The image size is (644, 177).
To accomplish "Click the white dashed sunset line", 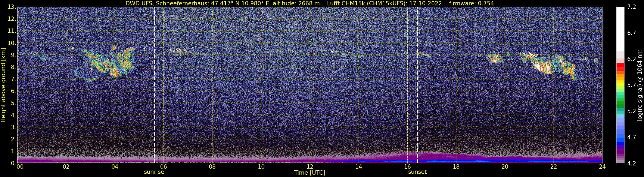I will [x=417, y=85].
